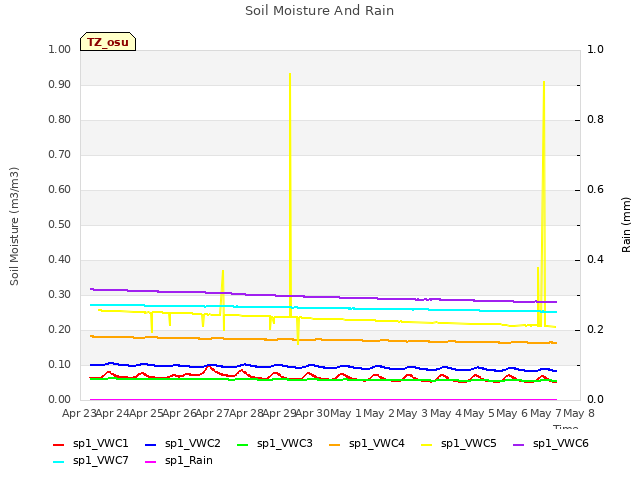This screenshot has width=640, height=480.
Task: Click the 1.00 left axis tick label
Action: tap(60, 49)
